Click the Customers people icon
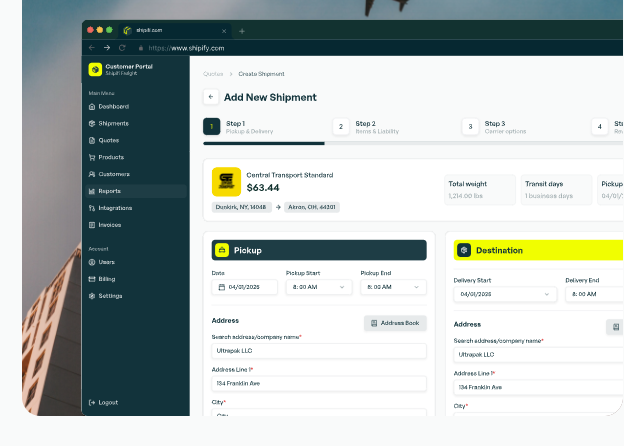 (92, 174)
